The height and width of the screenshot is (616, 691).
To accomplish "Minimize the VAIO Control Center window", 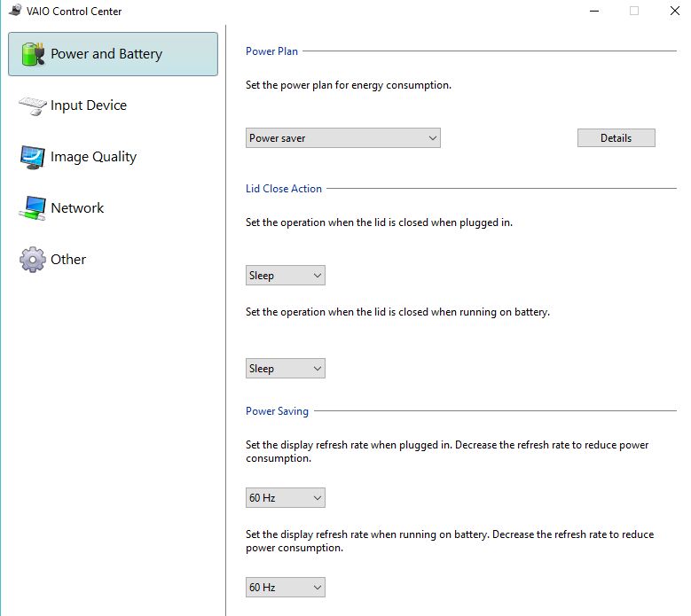I will click(594, 11).
